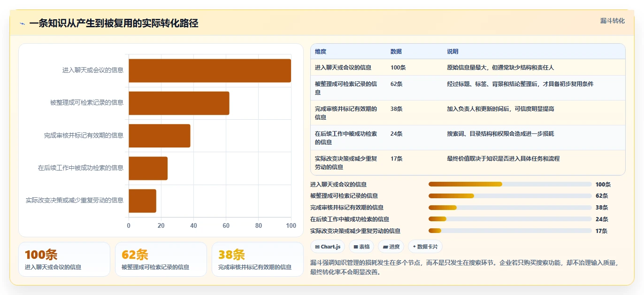Click the x-axis tick label 80
The width and height of the screenshot is (644, 295).
(x=259, y=226)
